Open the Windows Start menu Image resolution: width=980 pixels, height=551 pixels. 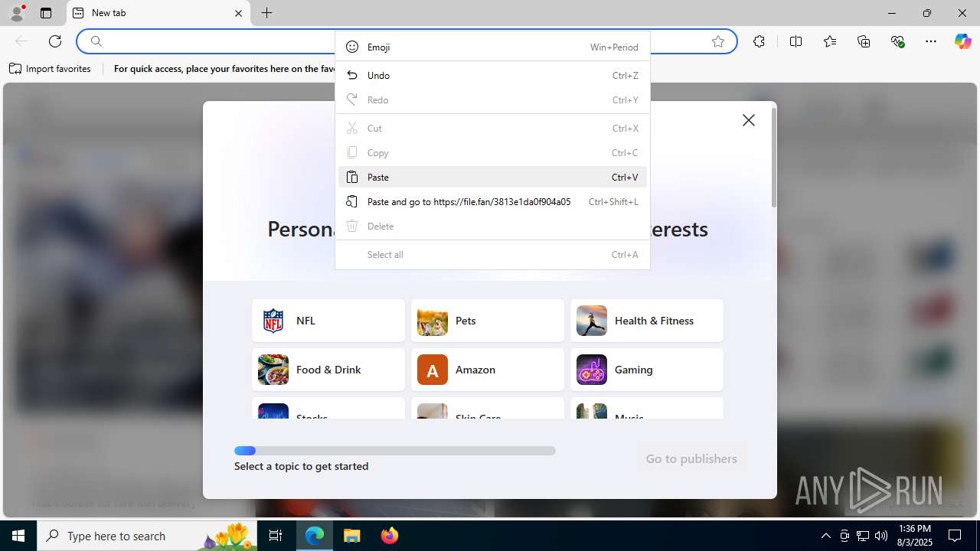[x=18, y=536]
